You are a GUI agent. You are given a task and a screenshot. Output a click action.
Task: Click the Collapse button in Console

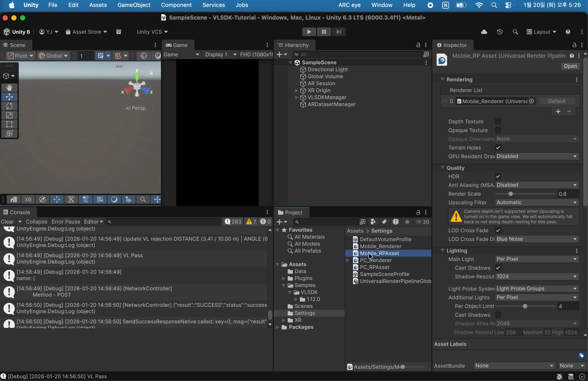[36, 222]
